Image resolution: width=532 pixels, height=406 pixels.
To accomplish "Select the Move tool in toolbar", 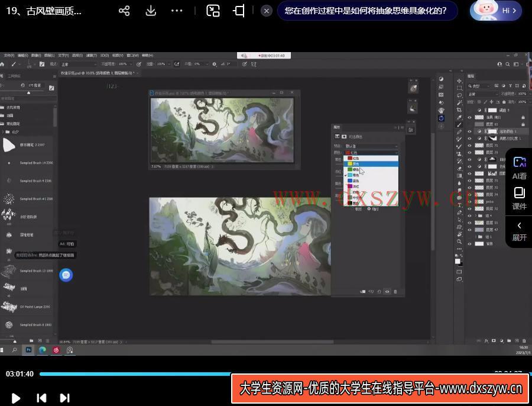I will (x=459, y=81).
